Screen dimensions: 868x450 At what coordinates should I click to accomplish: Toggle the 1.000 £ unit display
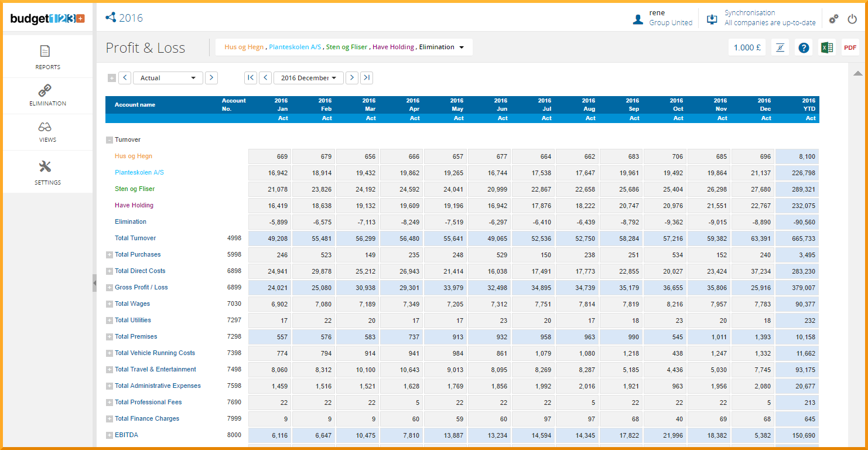pyautogui.click(x=747, y=47)
